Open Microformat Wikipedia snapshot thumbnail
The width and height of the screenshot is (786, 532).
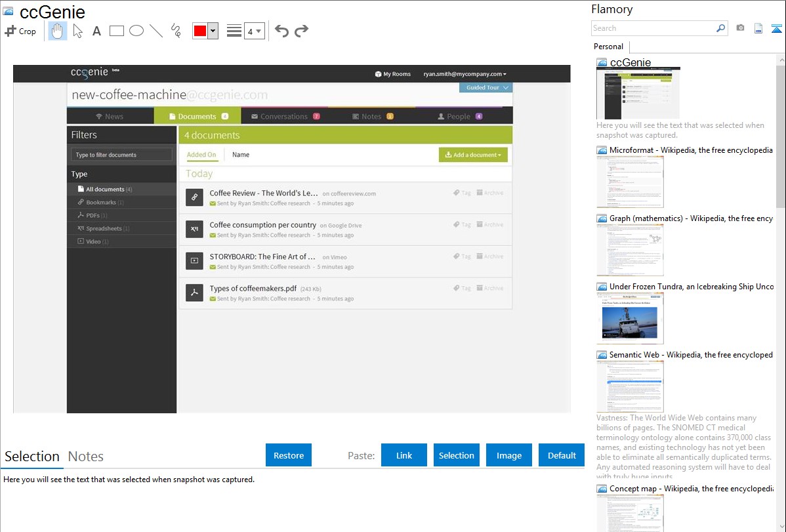(630, 182)
